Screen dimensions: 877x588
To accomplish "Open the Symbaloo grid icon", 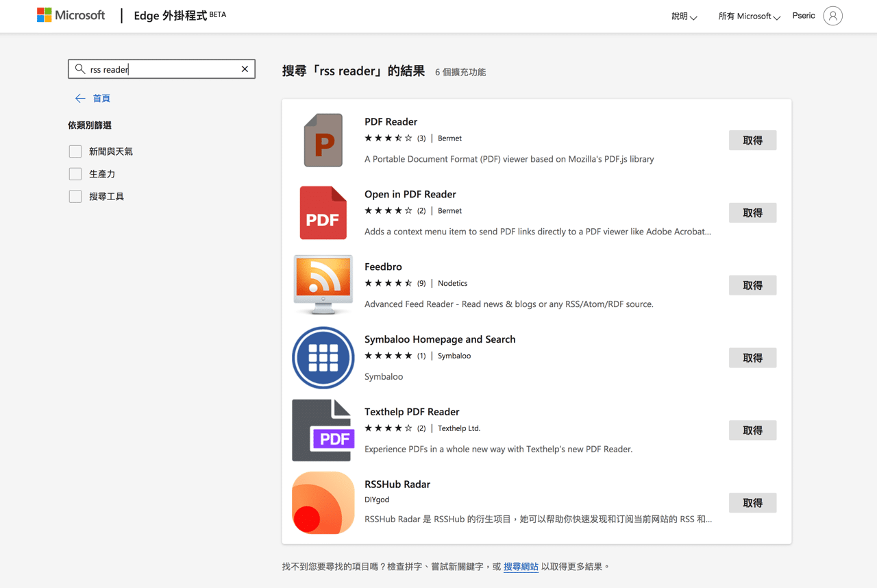I will tap(323, 358).
